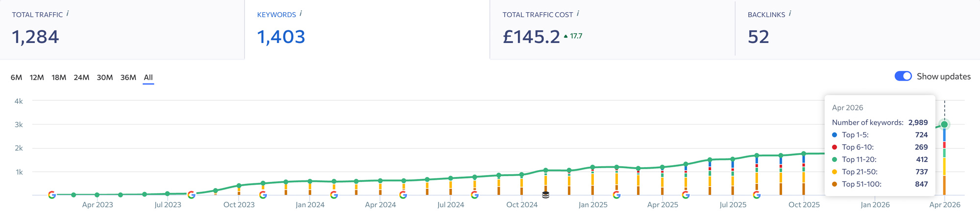This screenshot has height=220, width=980.
Task: Click the line data point above Apr 2024
Action: point(380,180)
